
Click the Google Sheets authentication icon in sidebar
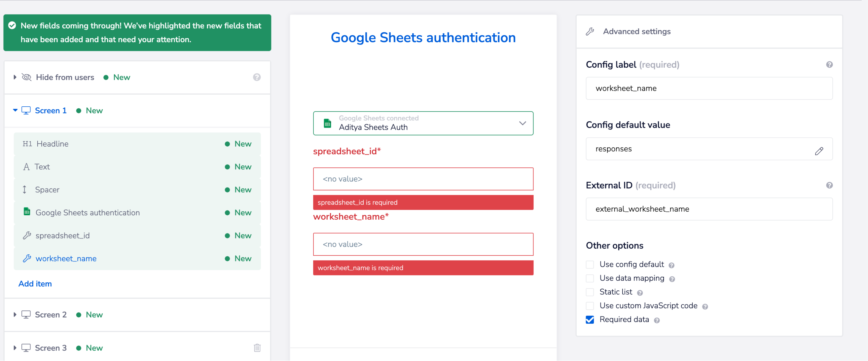click(27, 212)
